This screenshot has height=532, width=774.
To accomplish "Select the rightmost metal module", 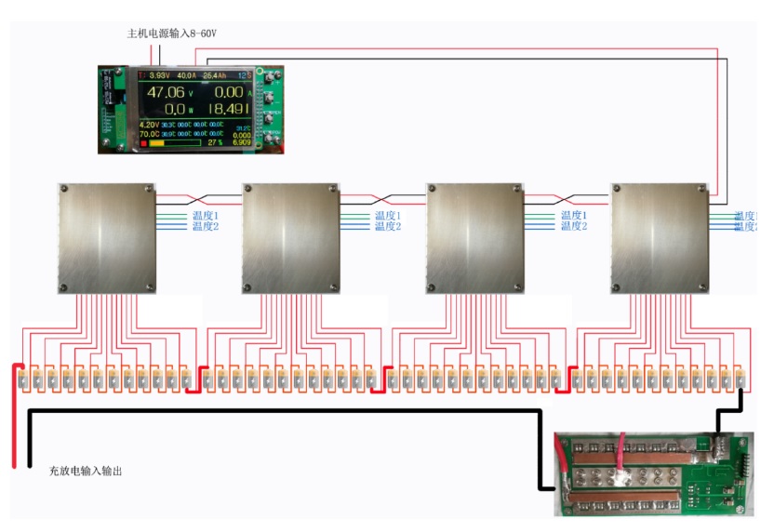I will 660,238.
